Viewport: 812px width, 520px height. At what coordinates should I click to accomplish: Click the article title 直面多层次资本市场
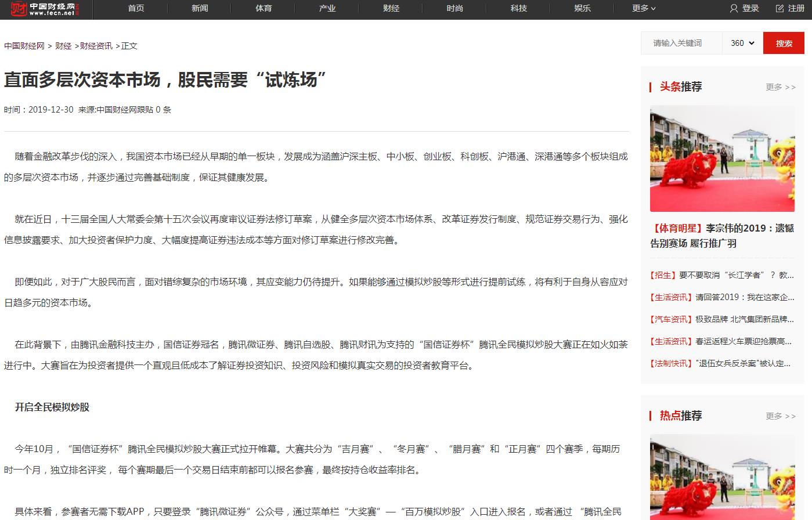pyautogui.click(x=165, y=80)
